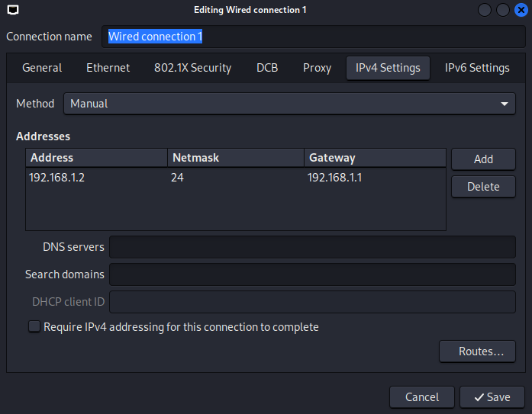
Task: Switch to the General tab
Action: pos(42,68)
